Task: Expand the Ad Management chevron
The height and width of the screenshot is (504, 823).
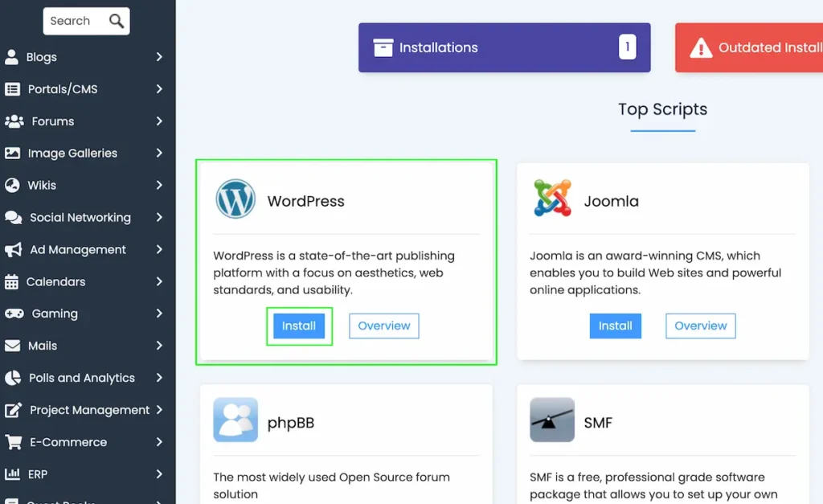Action: click(x=160, y=249)
